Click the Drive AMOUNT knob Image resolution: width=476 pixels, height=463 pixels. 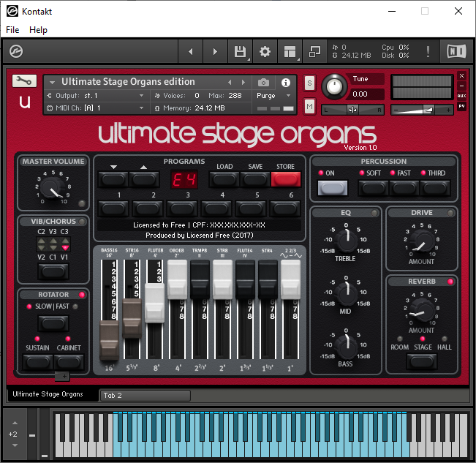[422, 240]
